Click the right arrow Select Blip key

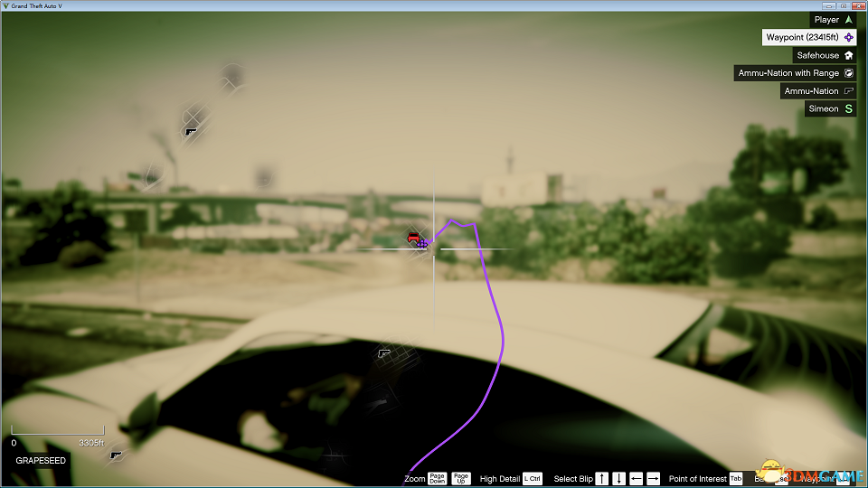click(653, 479)
